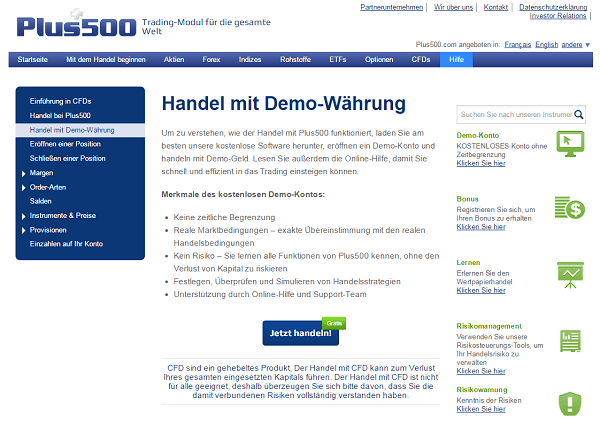The height and width of the screenshot is (421, 600).
Task: Click 'Klicken Sie hier' under Risikowarnung
Action: pyautogui.click(x=481, y=409)
